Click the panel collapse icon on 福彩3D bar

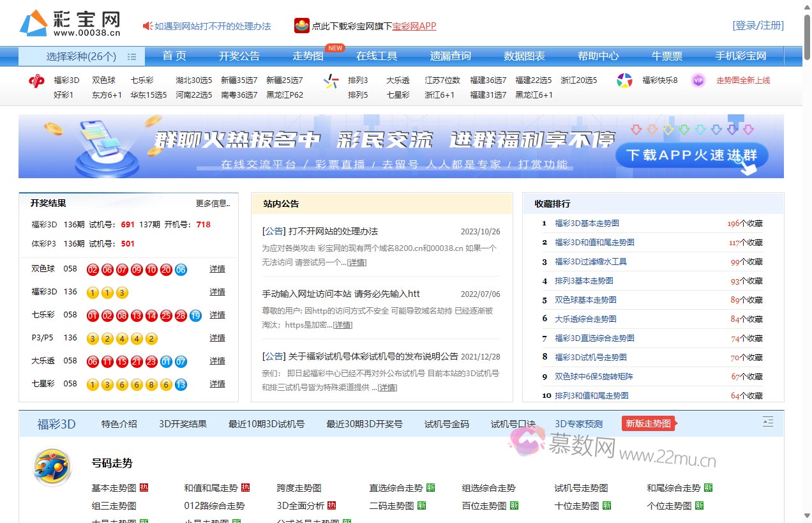(768, 421)
